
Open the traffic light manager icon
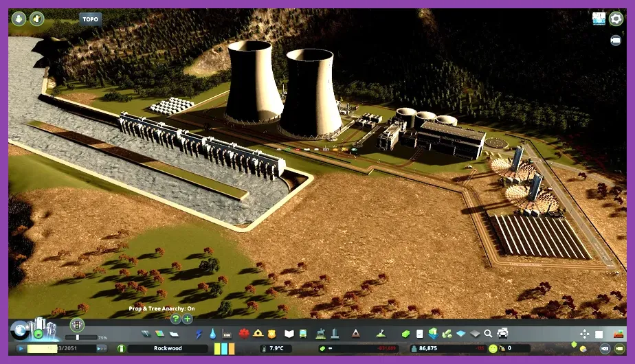77,325
